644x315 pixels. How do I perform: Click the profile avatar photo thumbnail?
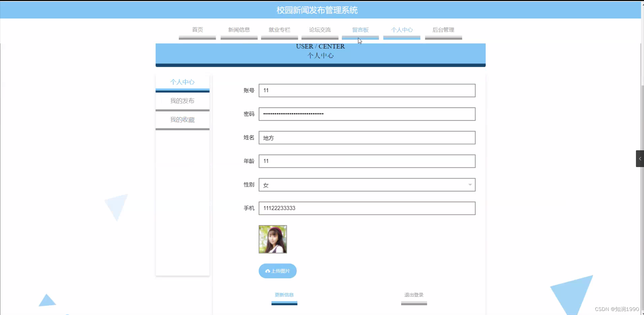[272, 239]
